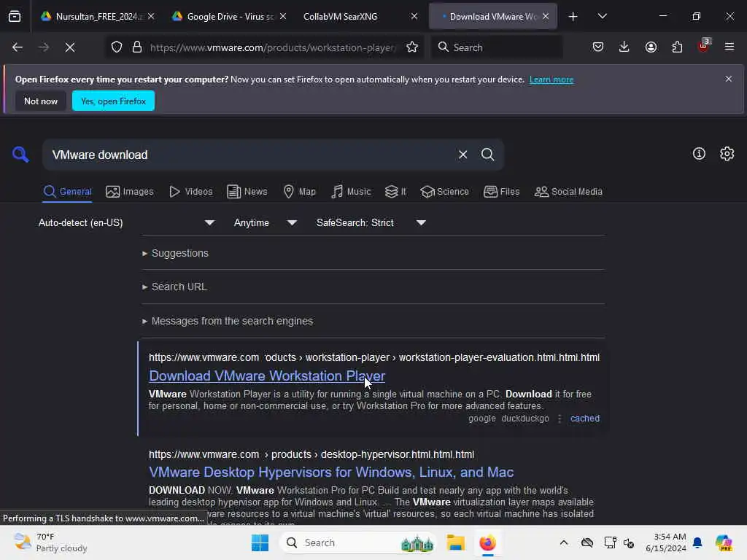This screenshot has height=560, width=747.
Task: Open first result's three-dot options
Action: tap(560, 419)
